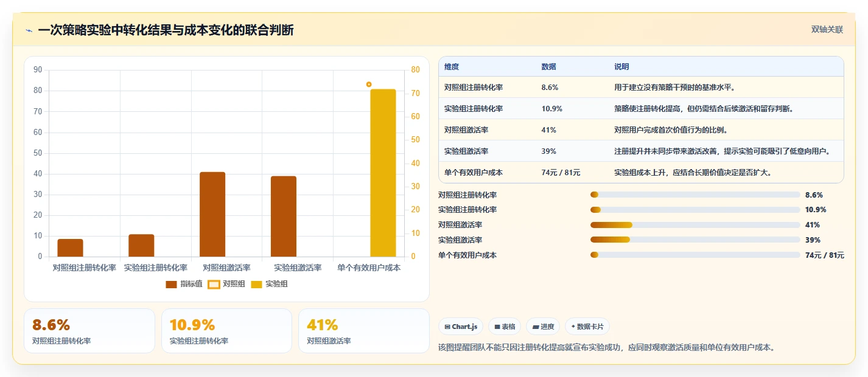Click the 双轴关联 label in the header
Image resolution: width=868 pixels, height=377 pixels.
pos(827,30)
